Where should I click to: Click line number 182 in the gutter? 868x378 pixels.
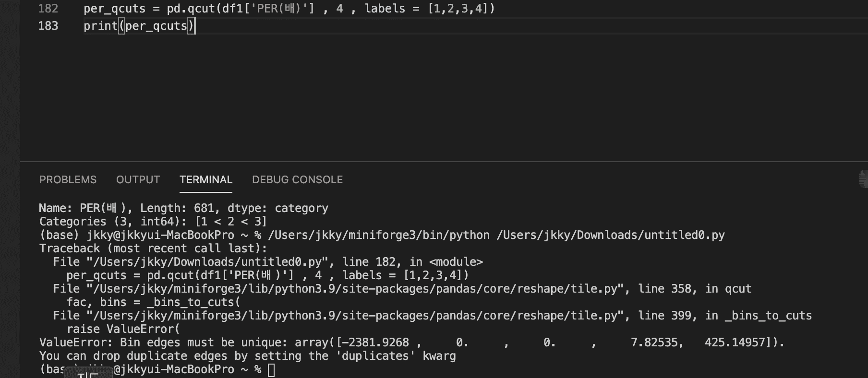pos(48,9)
